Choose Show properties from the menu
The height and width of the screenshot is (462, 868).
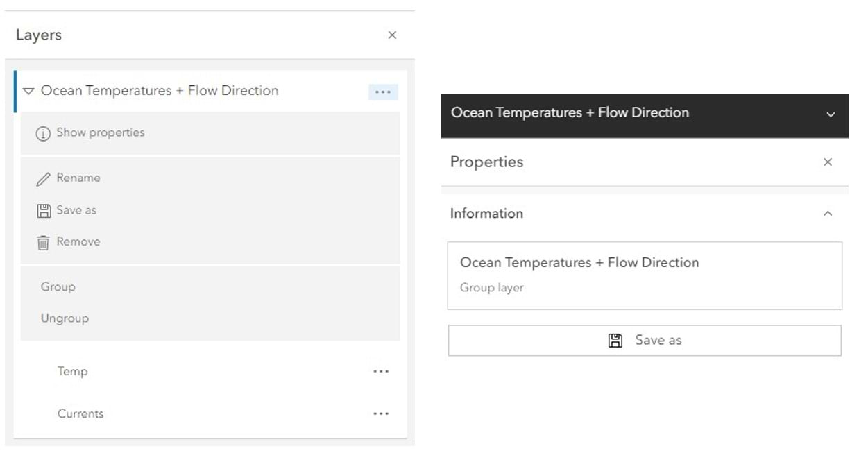tap(101, 132)
